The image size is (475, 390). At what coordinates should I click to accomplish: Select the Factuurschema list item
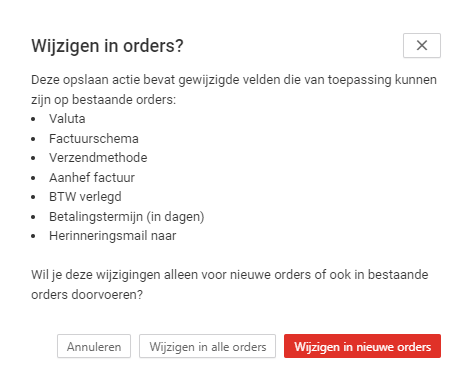coord(94,138)
